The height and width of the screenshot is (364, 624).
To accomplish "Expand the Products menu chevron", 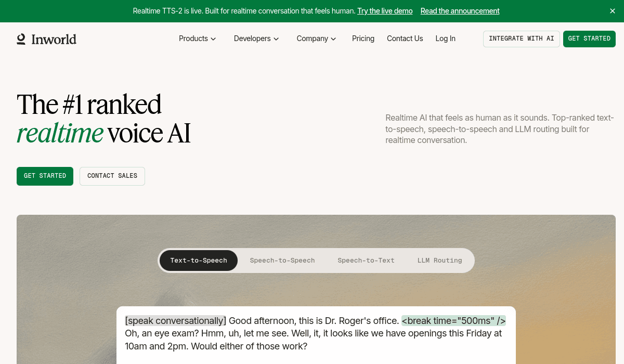I will 213,39.
